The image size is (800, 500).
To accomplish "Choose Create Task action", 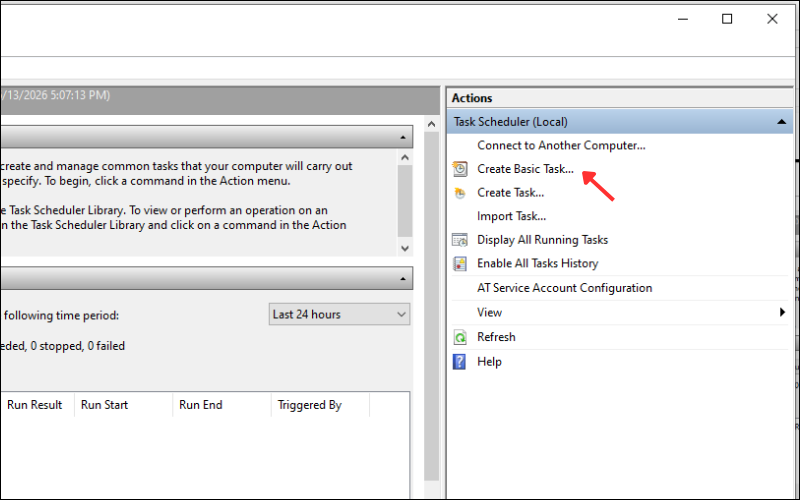I will click(x=510, y=193).
